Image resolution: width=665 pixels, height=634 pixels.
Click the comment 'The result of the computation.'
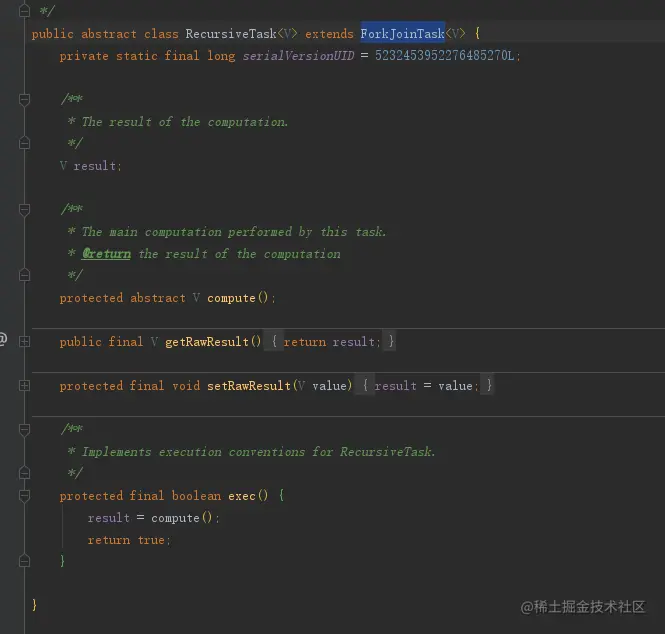point(185,122)
